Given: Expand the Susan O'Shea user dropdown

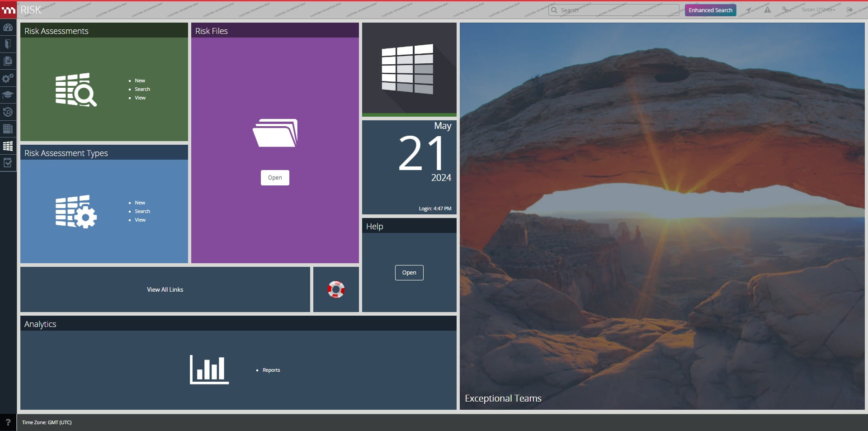Looking at the screenshot, I should coord(818,10).
